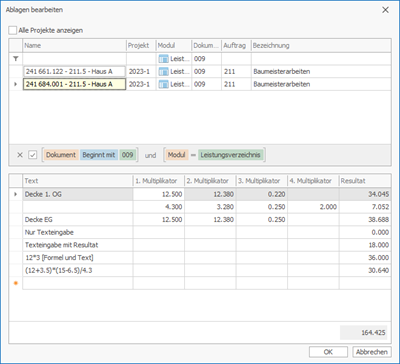Click Modul icon of 241 661.122 row
Viewport: 400px width, 364px height.
[163, 72]
